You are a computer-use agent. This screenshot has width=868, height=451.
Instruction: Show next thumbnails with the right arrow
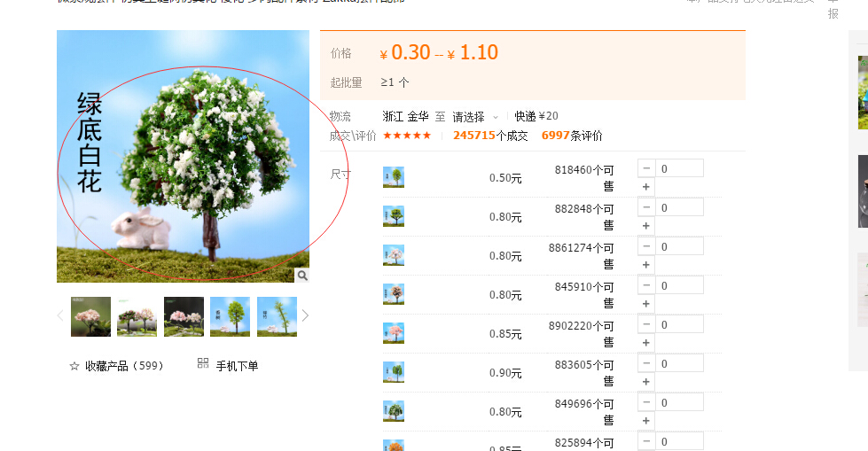305,316
